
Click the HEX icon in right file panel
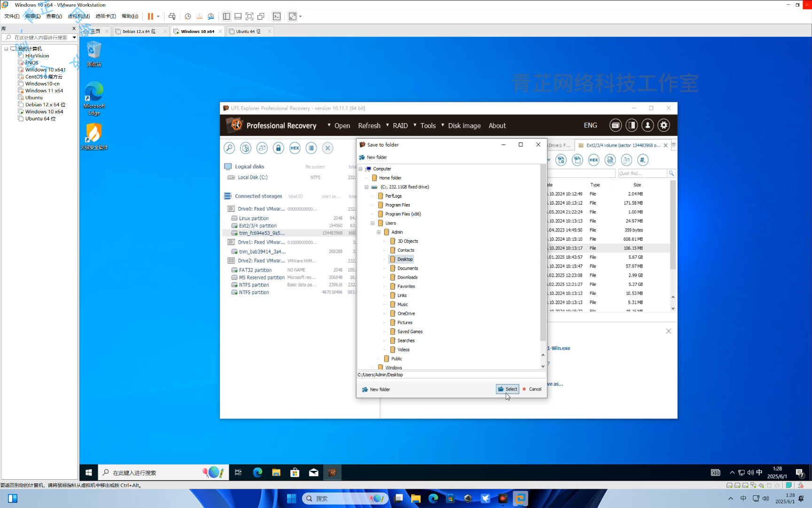(593, 160)
